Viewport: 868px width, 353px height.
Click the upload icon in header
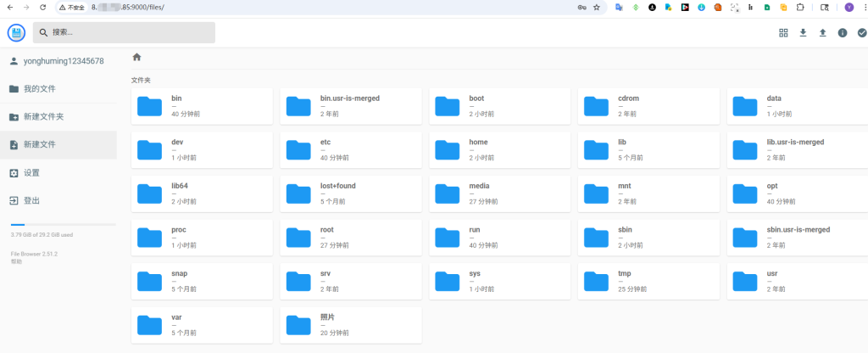click(822, 33)
